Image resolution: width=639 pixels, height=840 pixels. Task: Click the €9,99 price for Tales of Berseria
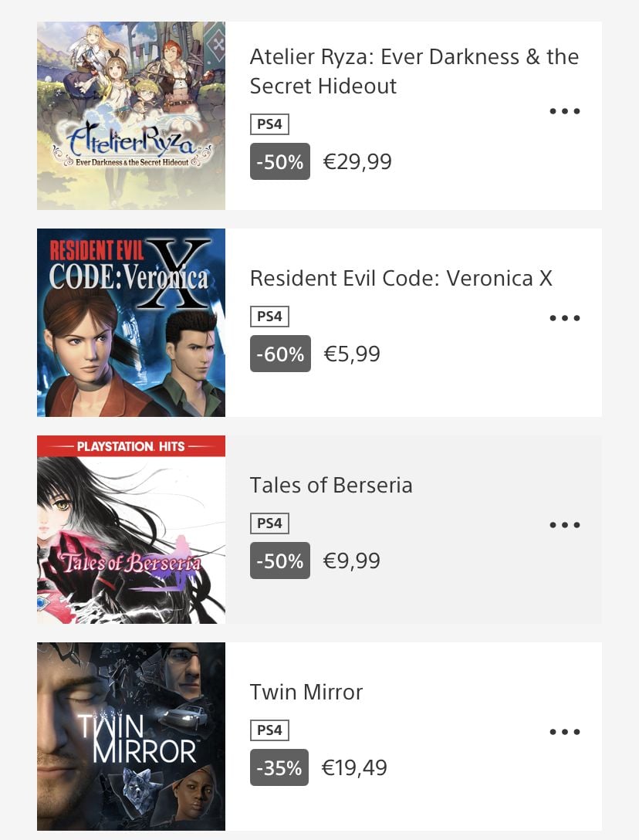coord(352,561)
